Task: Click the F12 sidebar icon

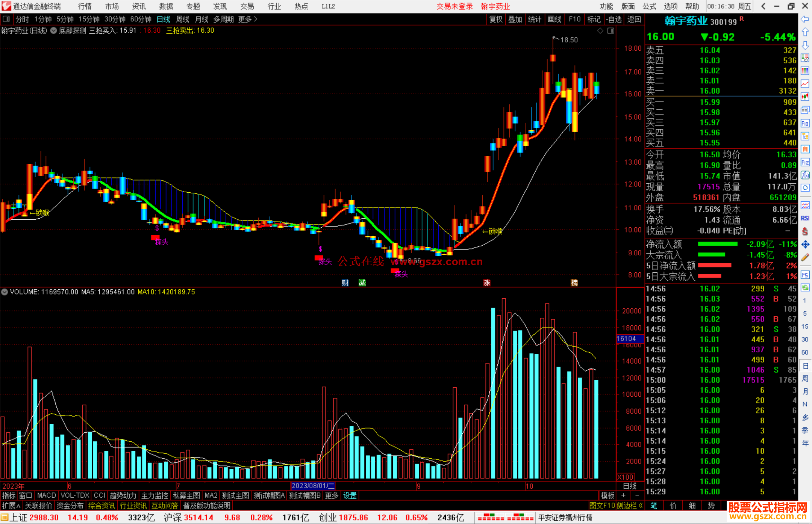Action: [x=805, y=162]
